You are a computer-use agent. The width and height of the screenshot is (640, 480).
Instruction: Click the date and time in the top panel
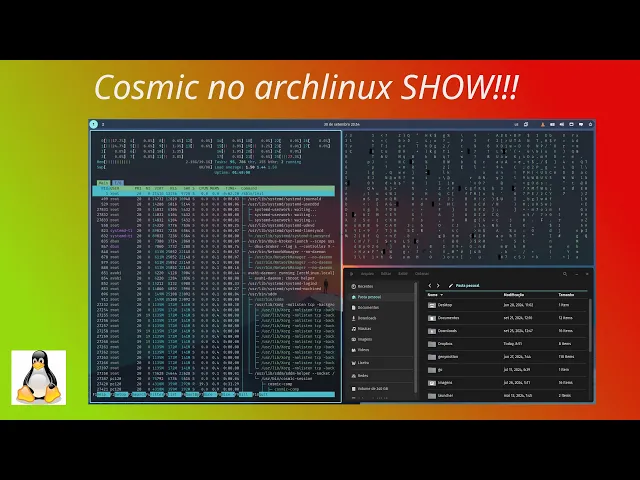pyautogui.click(x=342, y=124)
